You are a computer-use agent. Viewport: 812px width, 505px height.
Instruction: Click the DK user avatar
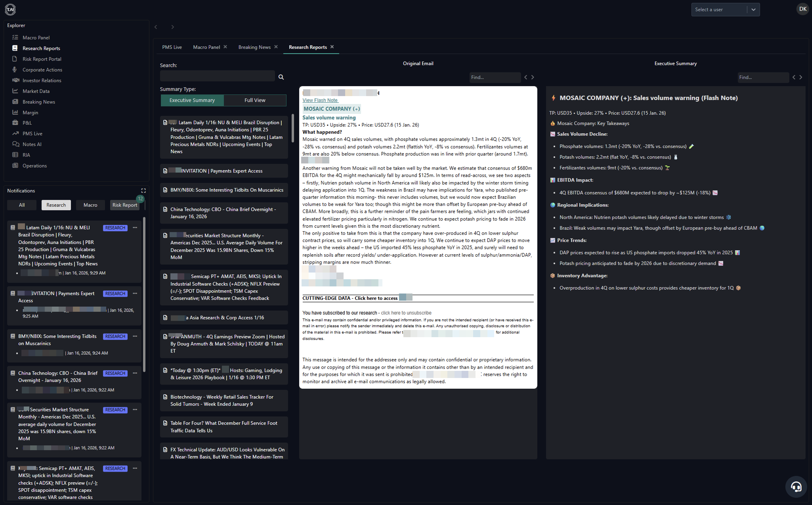(802, 9)
